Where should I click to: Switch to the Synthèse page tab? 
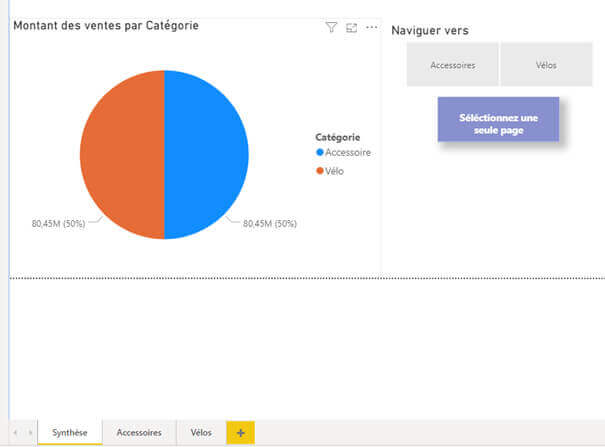[x=70, y=433]
